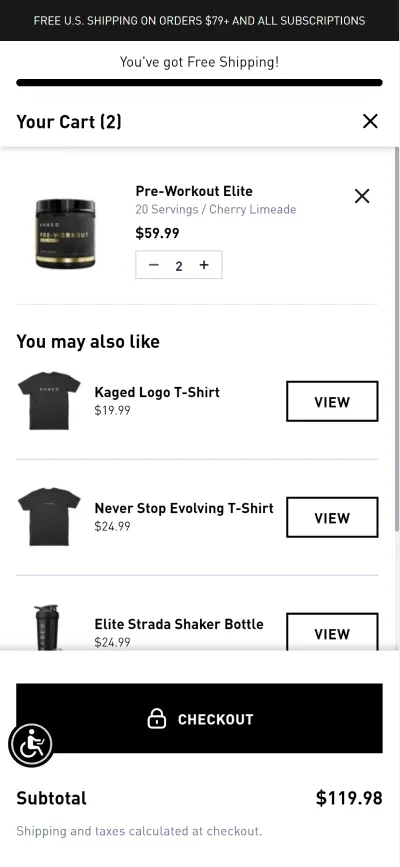
Task: View the Kaged Logo T-Shirt
Action: (x=332, y=401)
